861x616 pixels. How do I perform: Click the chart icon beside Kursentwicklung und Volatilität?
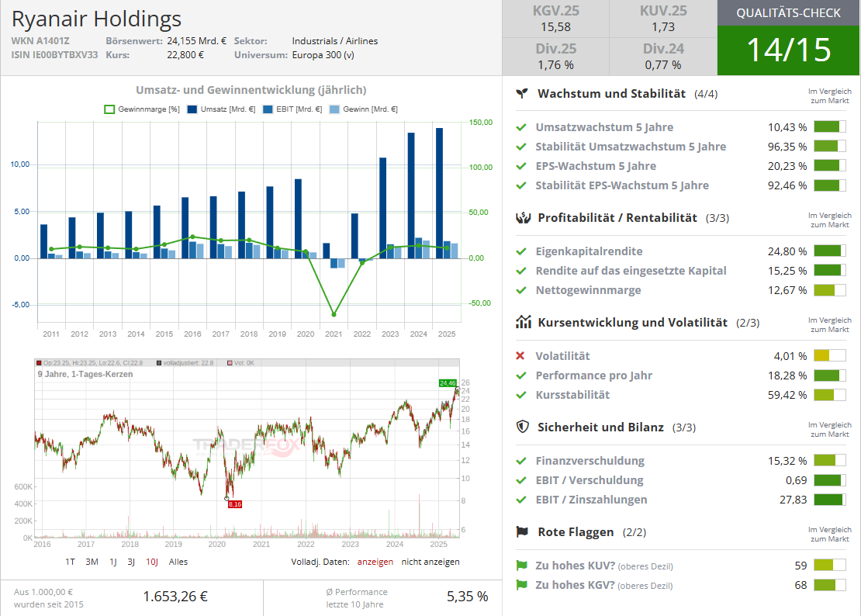coord(524,322)
